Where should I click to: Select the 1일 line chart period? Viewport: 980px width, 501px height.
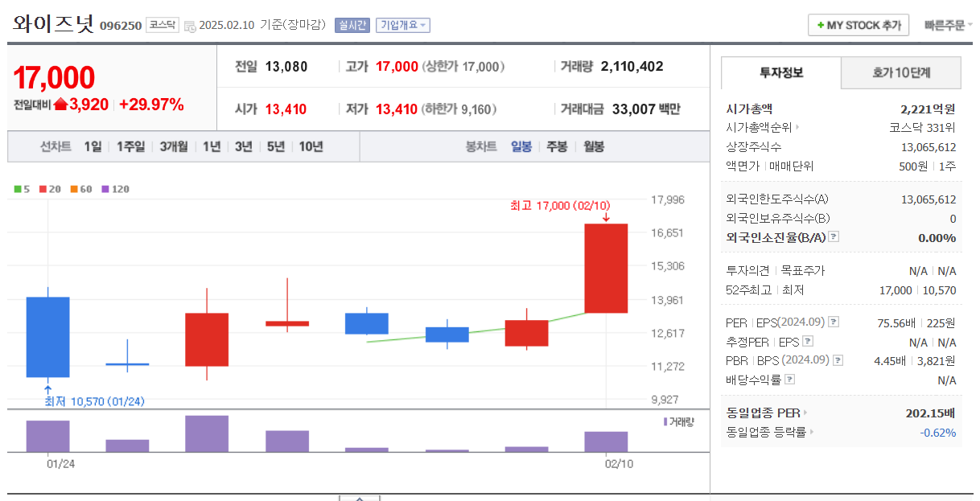pyautogui.click(x=93, y=146)
